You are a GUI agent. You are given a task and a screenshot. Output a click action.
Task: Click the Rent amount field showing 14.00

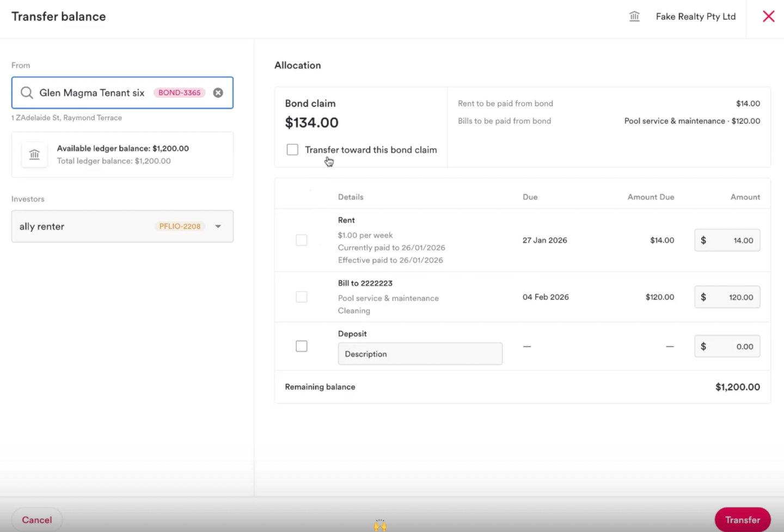click(x=727, y=240)
